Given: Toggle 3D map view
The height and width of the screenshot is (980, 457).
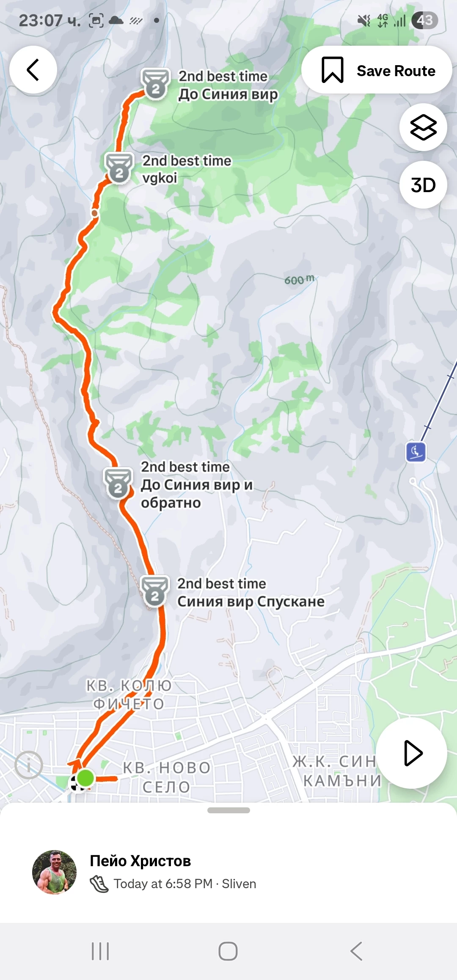Looking at the screenshot, I should (x=423, y=185).
